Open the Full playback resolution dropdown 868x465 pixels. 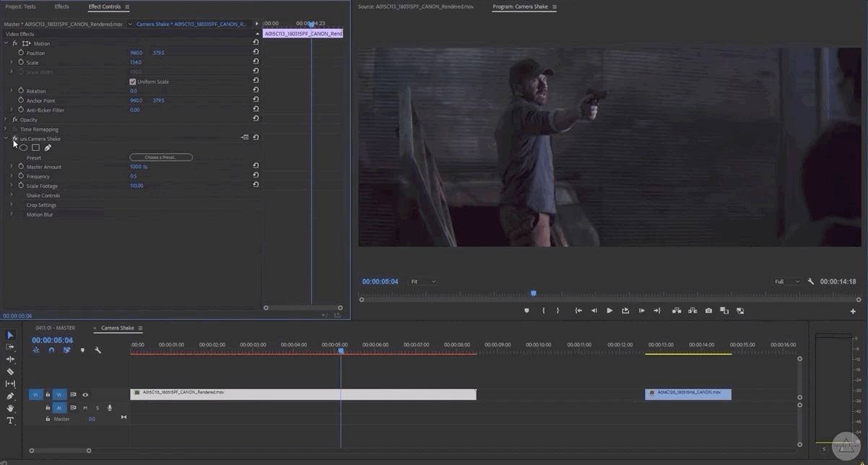coord(787,282)
